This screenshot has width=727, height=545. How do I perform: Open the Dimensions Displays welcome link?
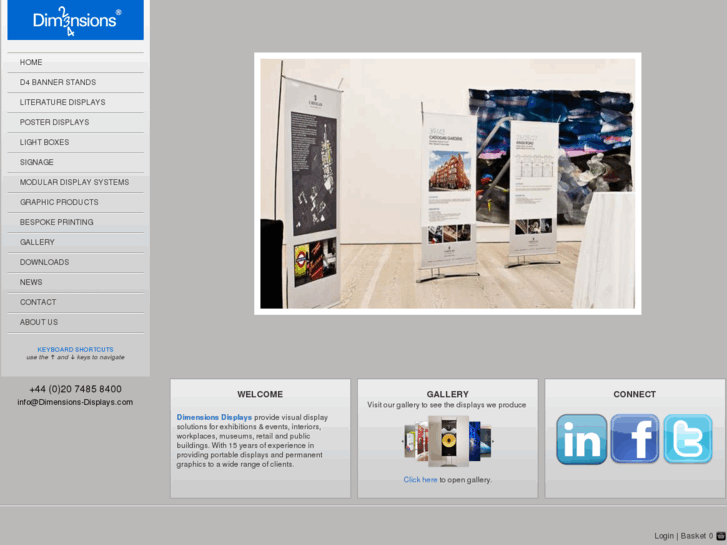tap(214, 417)
